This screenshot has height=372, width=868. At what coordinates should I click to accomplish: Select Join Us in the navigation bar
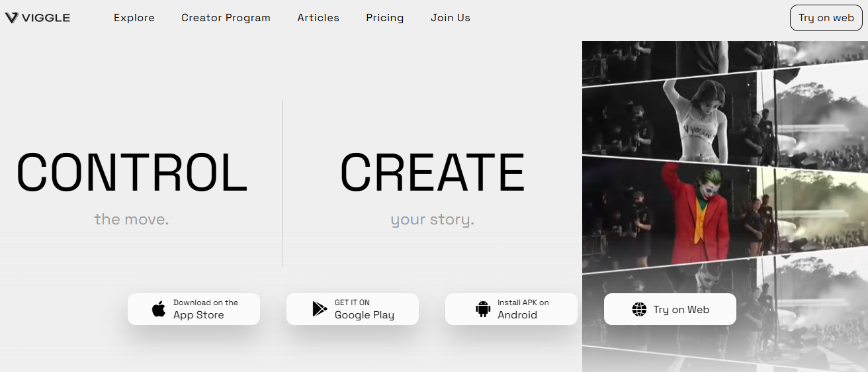coord(451,18)
